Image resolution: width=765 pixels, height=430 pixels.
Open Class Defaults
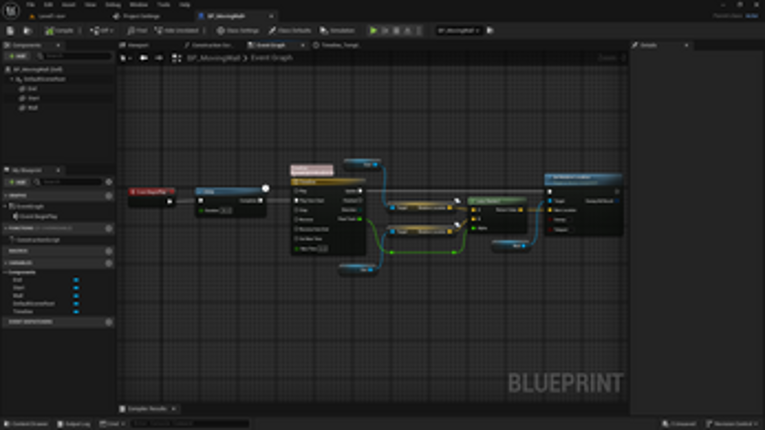click(x=290, y=31)
